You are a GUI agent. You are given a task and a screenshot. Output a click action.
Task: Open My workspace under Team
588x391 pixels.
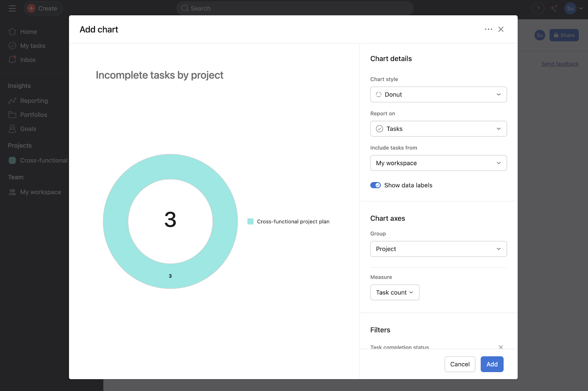point(40,192)
